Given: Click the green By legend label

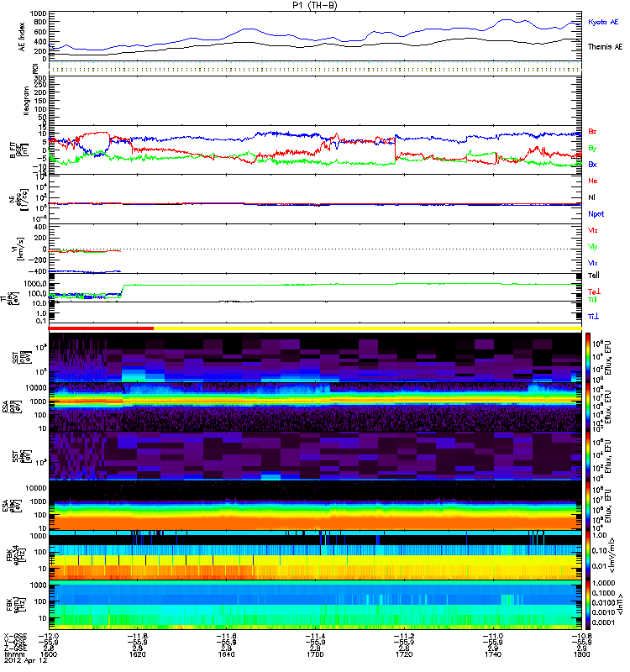Looking at the screenshot, I should tap(592, 149).
